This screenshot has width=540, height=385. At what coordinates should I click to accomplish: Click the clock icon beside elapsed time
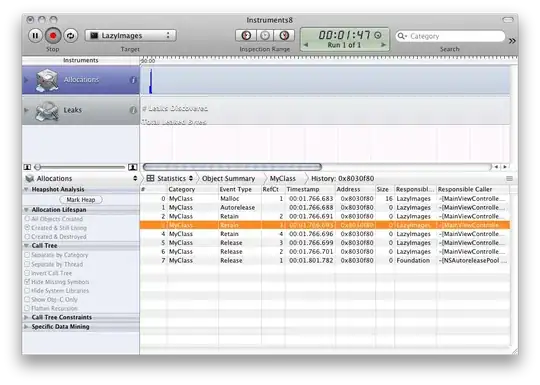coord(378,35)
